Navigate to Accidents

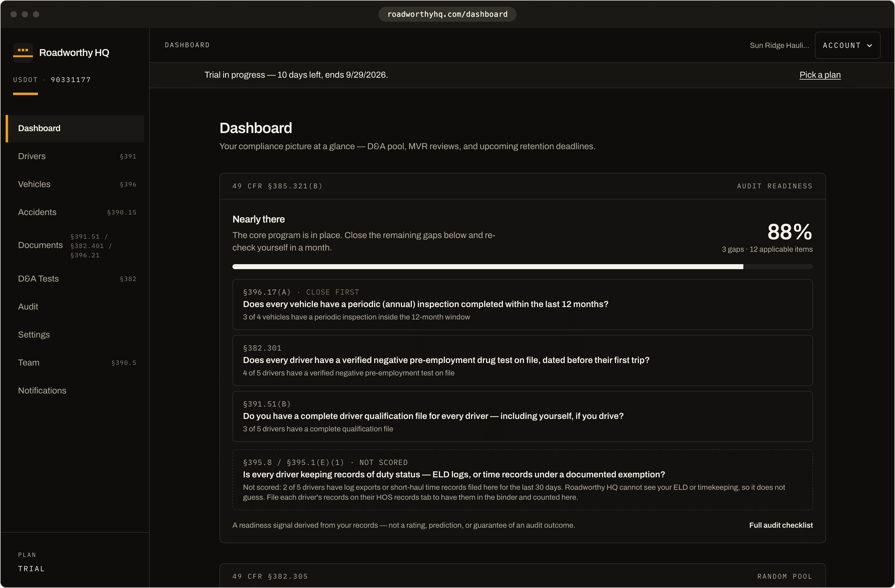pyautogui.click(x=75, y=212)
